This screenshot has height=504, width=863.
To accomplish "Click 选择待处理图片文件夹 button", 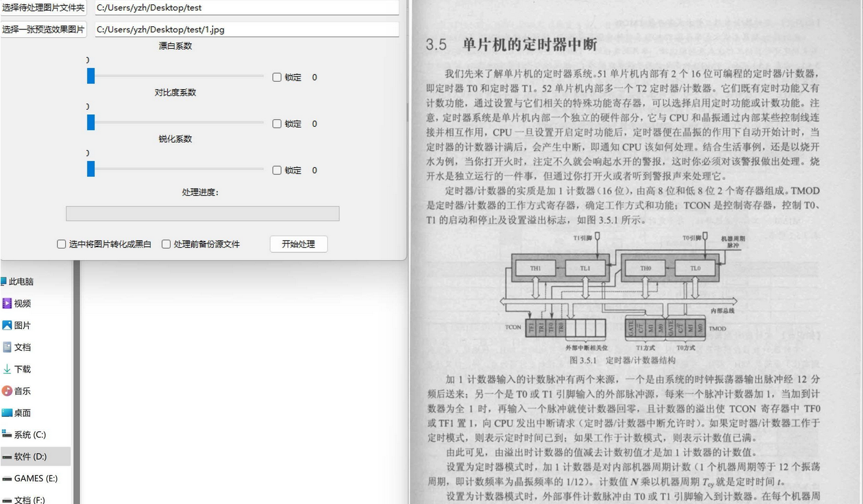I will click(43, 7).
